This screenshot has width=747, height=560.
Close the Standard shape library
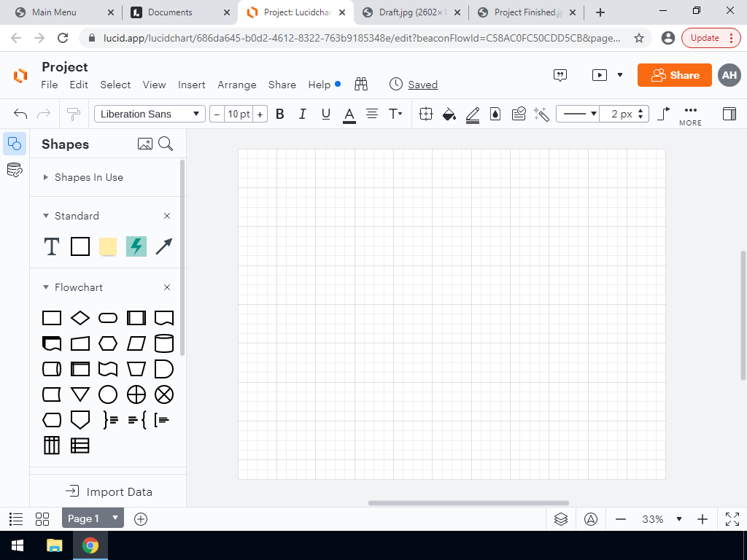click(167, 216)
